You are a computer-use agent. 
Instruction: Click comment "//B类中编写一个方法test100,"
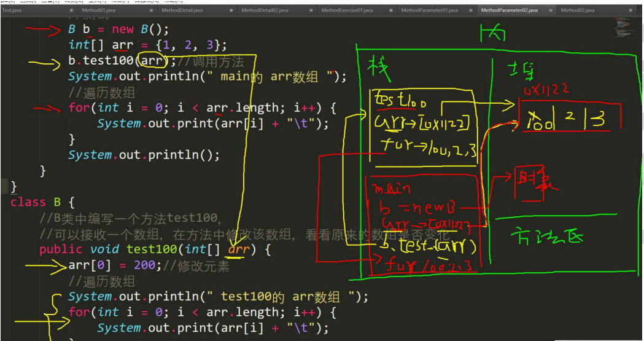click(x=130, y=218)
